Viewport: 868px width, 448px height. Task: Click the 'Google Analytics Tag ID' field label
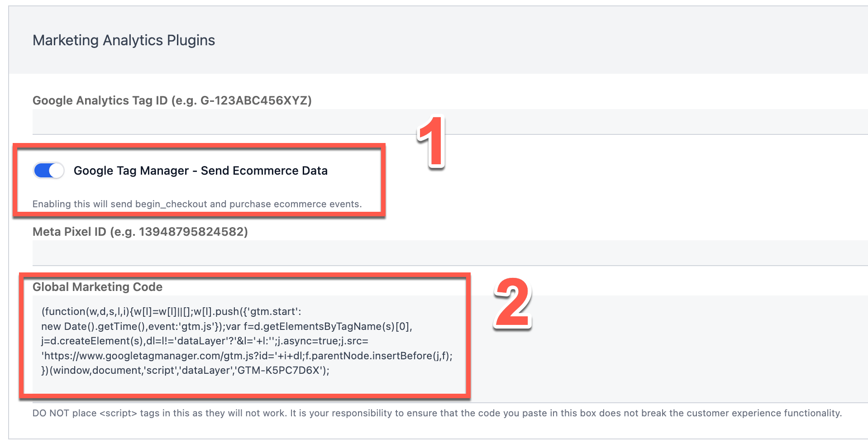[172, 100]
